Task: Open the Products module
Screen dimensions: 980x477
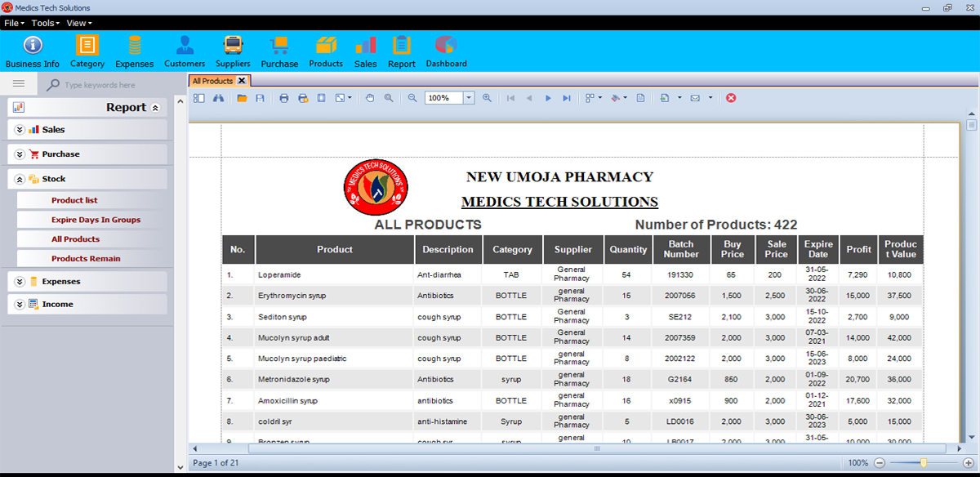Action: (x=326, y=51)
